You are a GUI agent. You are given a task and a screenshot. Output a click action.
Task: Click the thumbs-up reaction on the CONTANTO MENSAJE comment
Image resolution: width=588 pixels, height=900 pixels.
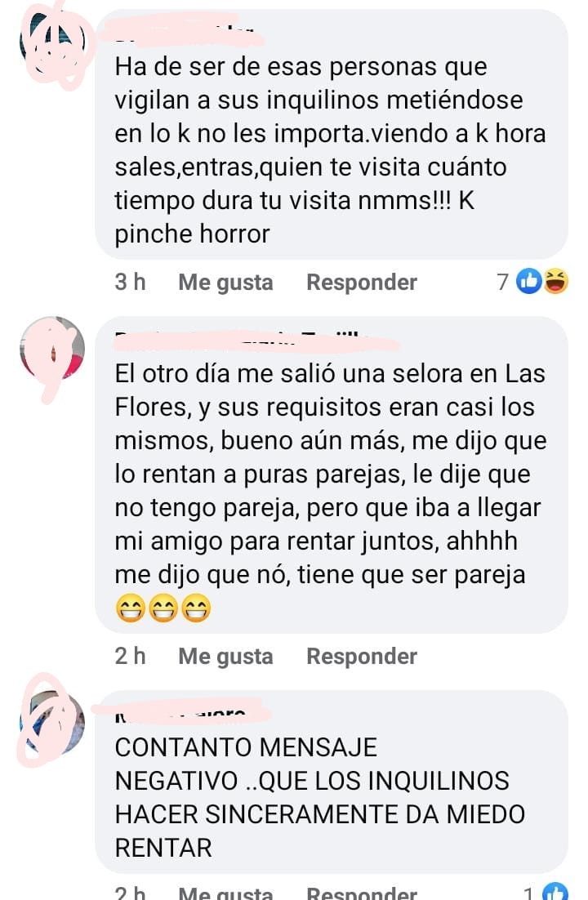pos(555,891)
